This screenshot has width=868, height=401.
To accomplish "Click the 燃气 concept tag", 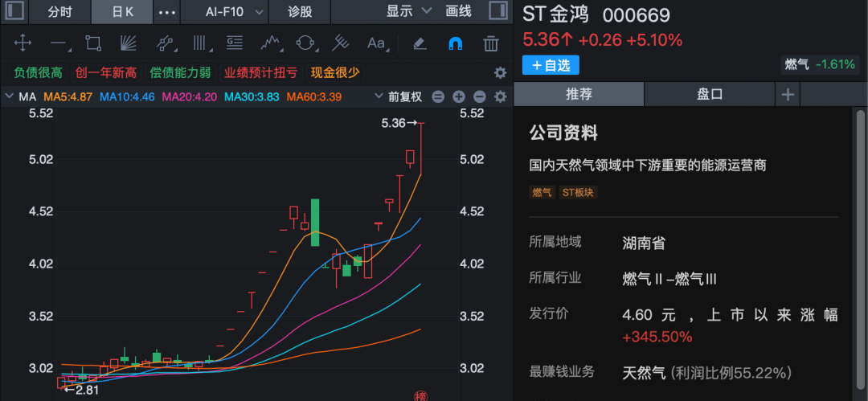I will tap(542, 192).
